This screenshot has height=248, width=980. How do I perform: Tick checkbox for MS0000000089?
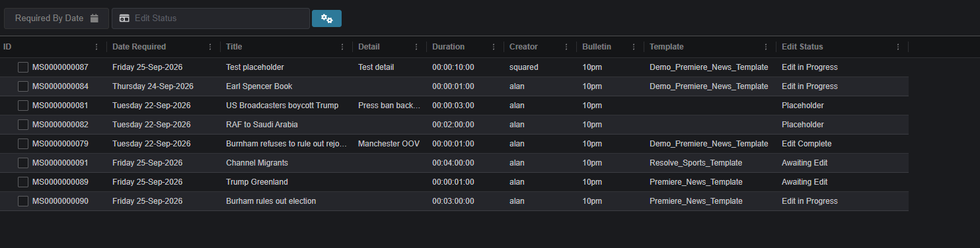[23, 182]
